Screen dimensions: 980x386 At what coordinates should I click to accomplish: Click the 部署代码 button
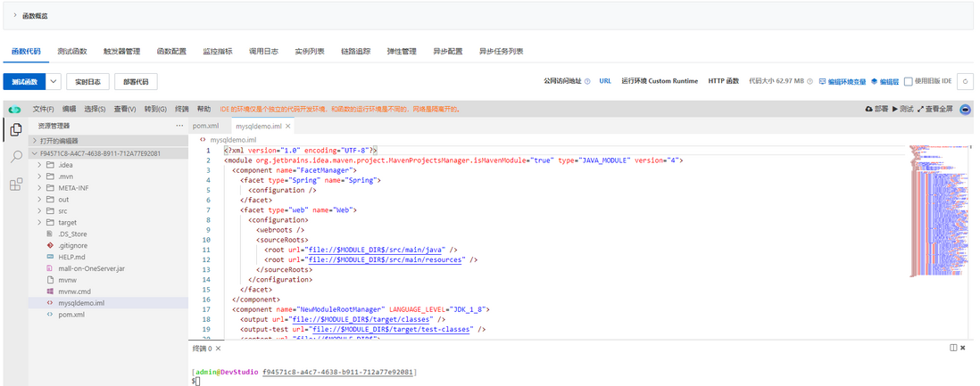137,81
